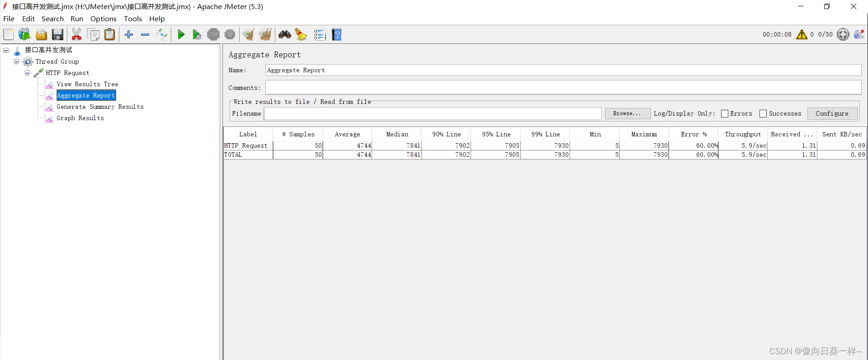Open the Options menu
Screen dimensions: 868x360
[x=103, y=19]
